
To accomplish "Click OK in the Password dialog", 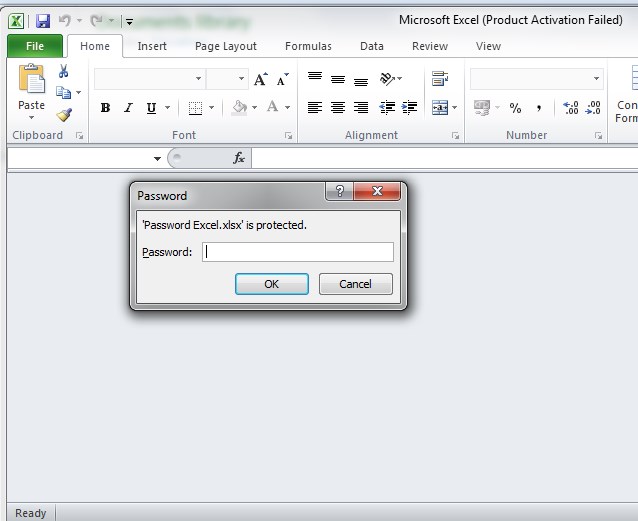I will (x=272, y=284).
